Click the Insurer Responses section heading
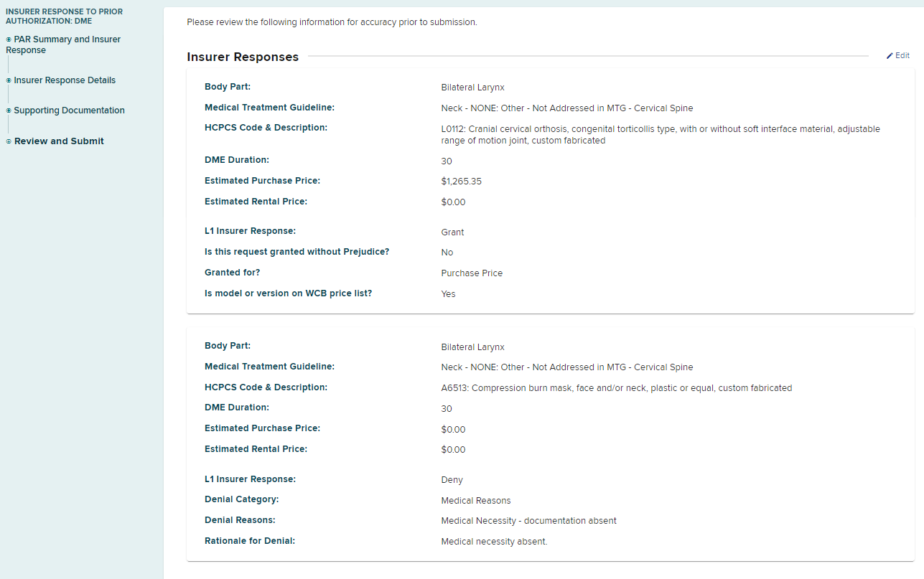The width and height of the screenshot is (924, 579). pos(243,57)
